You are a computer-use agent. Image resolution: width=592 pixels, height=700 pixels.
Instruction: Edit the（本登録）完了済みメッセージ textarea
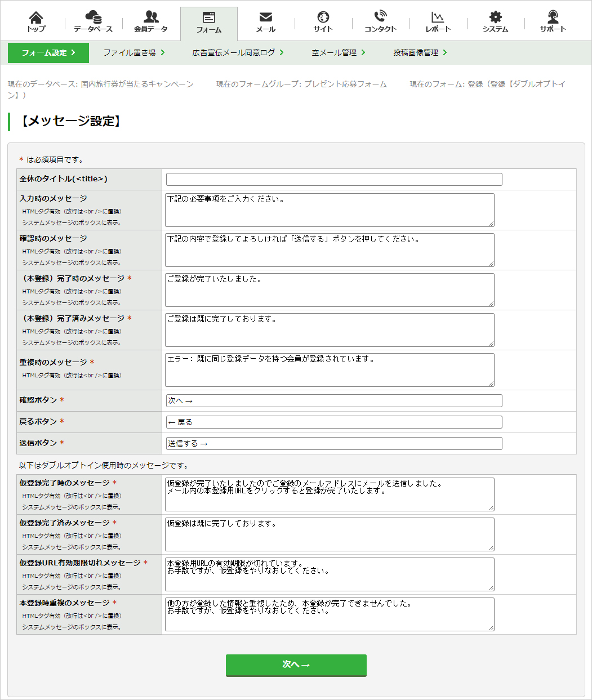[330, 330]
